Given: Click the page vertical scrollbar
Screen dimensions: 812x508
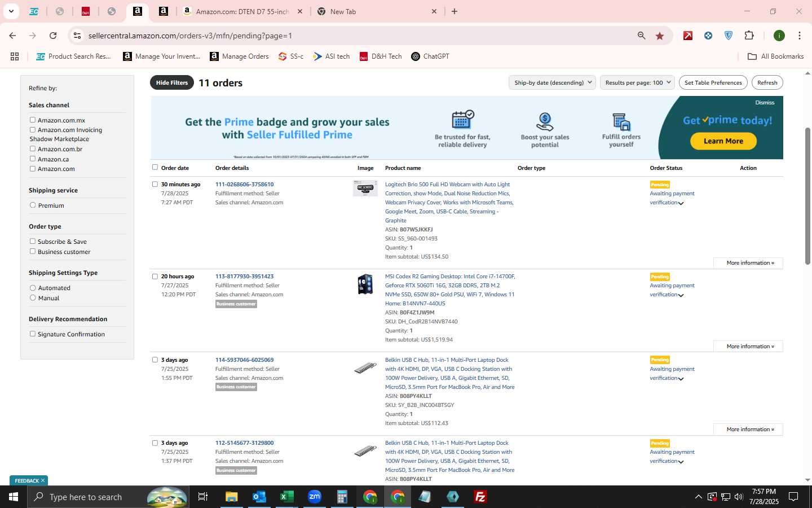Looking at the screenshot, I should pyautogui.click(x=807, y=196).
